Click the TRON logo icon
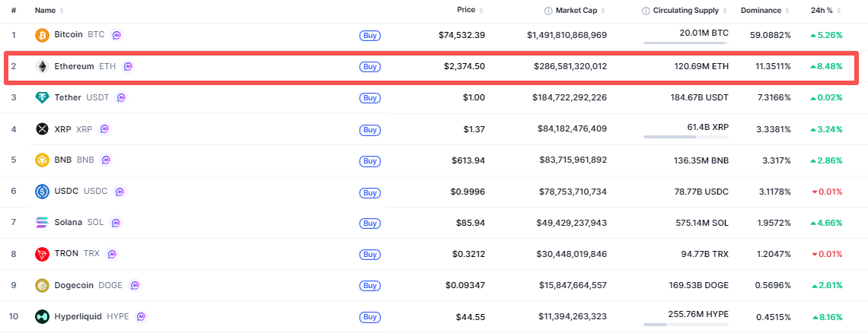868x333 pixels. 43,254
